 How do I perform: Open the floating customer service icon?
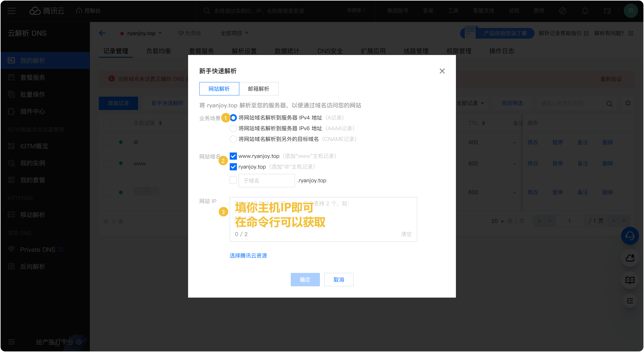(630, 236)
